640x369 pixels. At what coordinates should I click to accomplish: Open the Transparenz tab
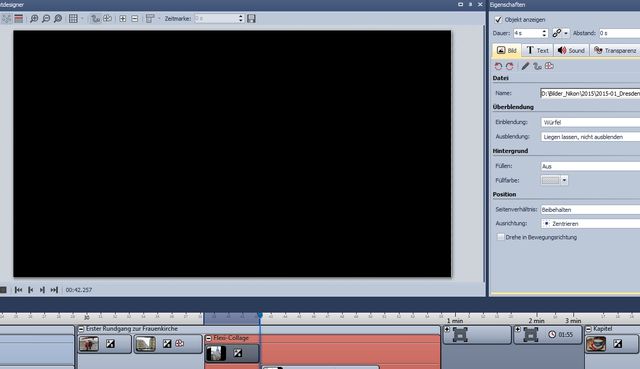(x=615, y=50)
